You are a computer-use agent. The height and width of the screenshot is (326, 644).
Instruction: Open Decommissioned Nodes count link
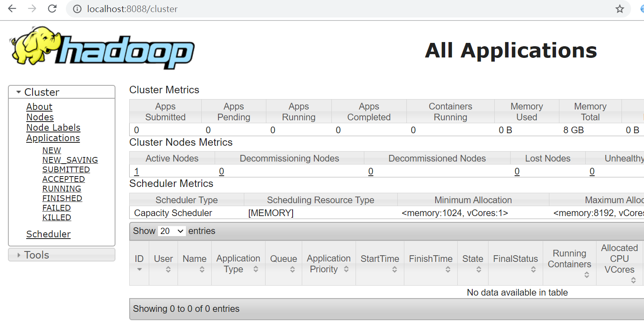coord(371,172)
